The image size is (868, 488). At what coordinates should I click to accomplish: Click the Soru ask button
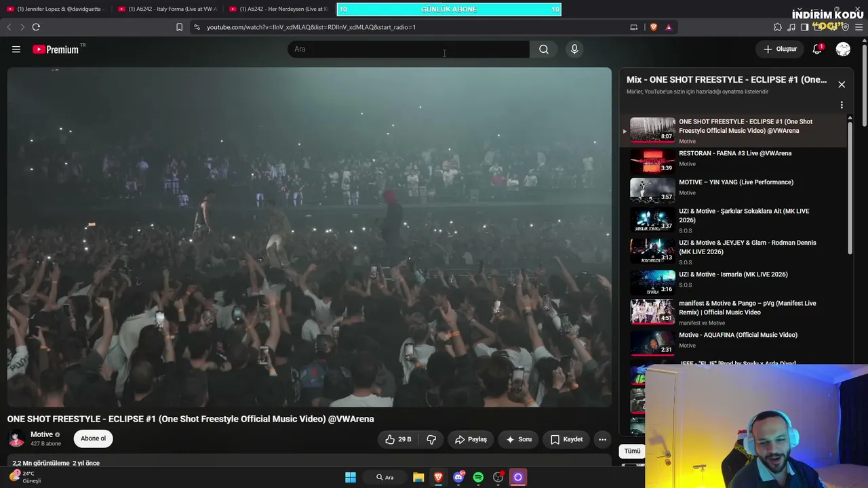[519, 439]
